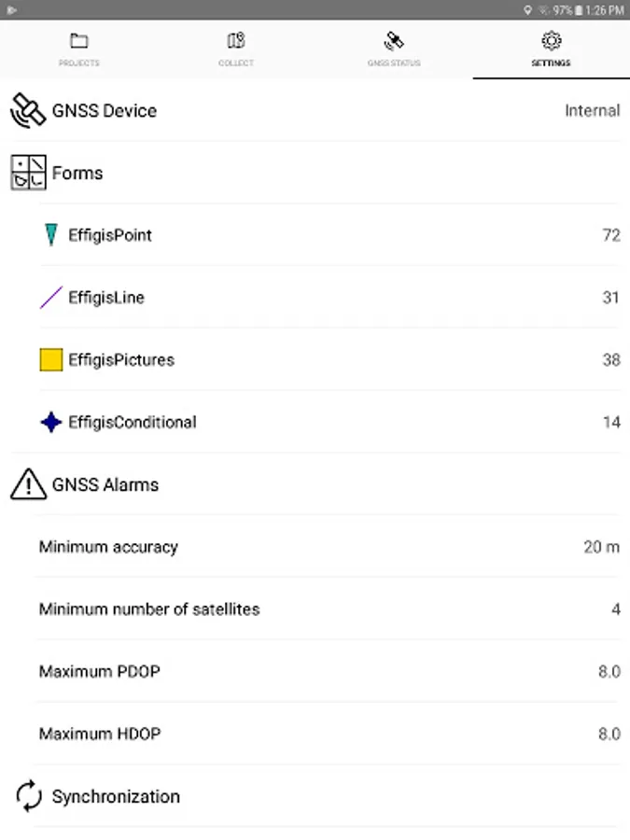
Task: Tap the GNSS Device satellite icon
Action: click(28, 111)
